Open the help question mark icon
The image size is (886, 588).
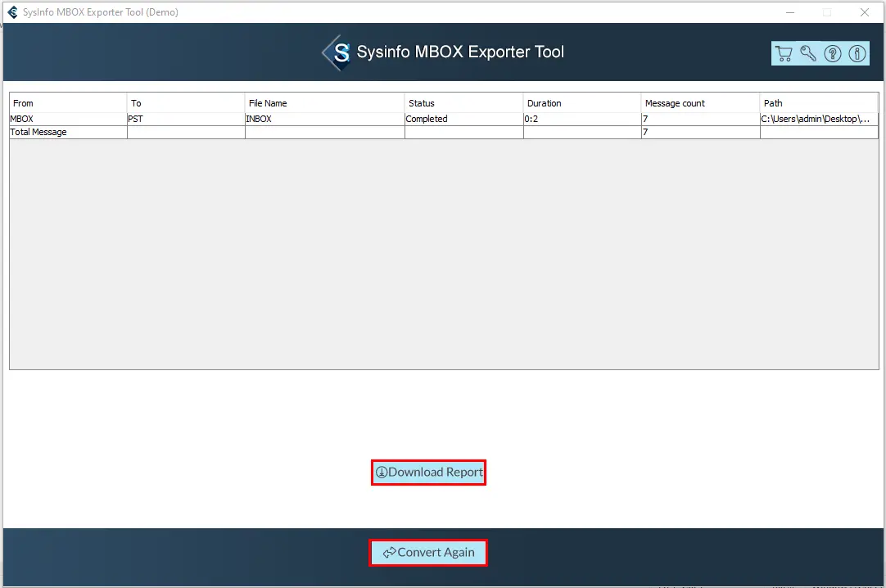[x=832, y=54]
